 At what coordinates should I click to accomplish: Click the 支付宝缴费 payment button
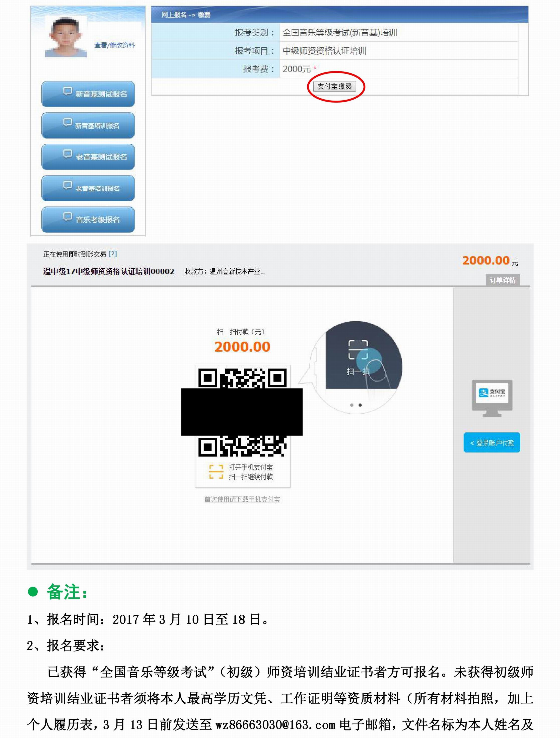(334, 87)
